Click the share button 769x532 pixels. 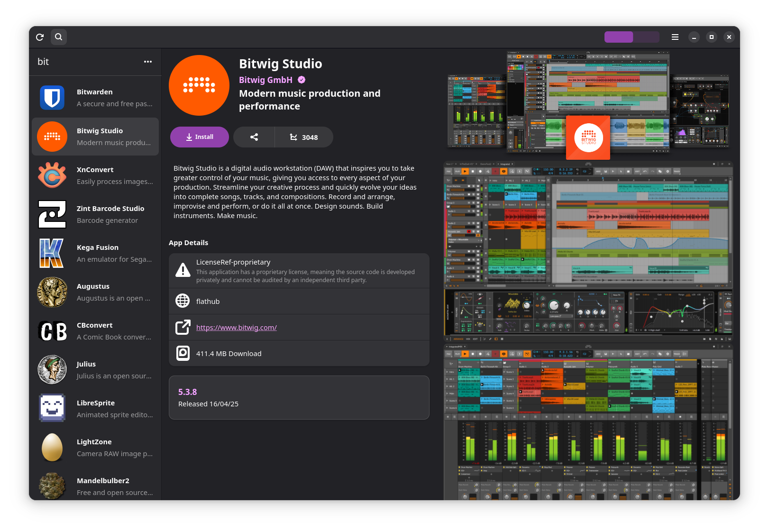point(254,137)
